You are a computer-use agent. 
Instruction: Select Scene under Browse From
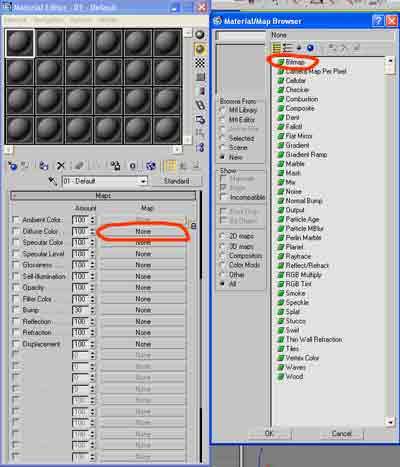pyautogui.click(x=222, y=147)
